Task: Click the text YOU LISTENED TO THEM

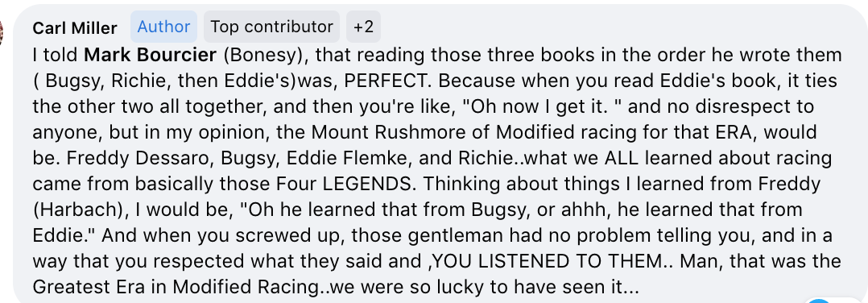Action: (x=544, y=261)
